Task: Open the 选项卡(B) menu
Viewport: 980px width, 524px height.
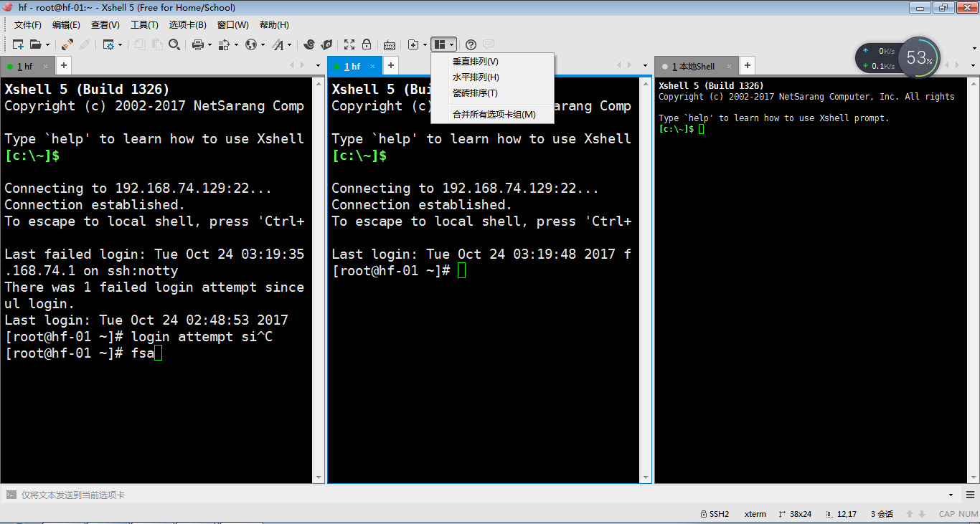Action: (x=187, y=25)
